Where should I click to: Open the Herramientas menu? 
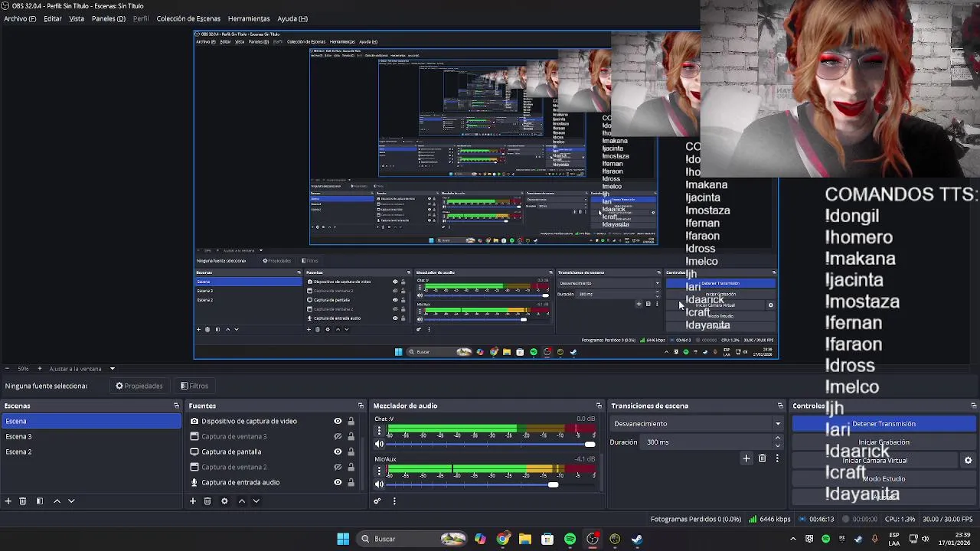tap(249, 18)
